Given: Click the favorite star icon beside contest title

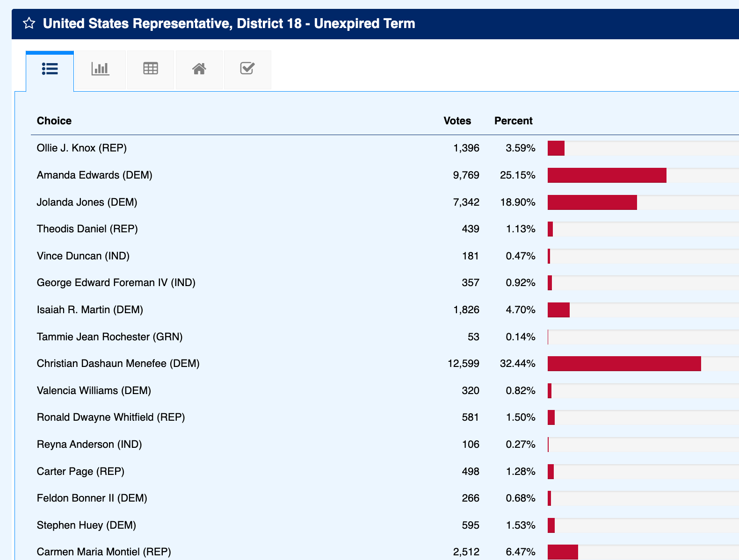Looking at the screenshot, I should [29, 23].
